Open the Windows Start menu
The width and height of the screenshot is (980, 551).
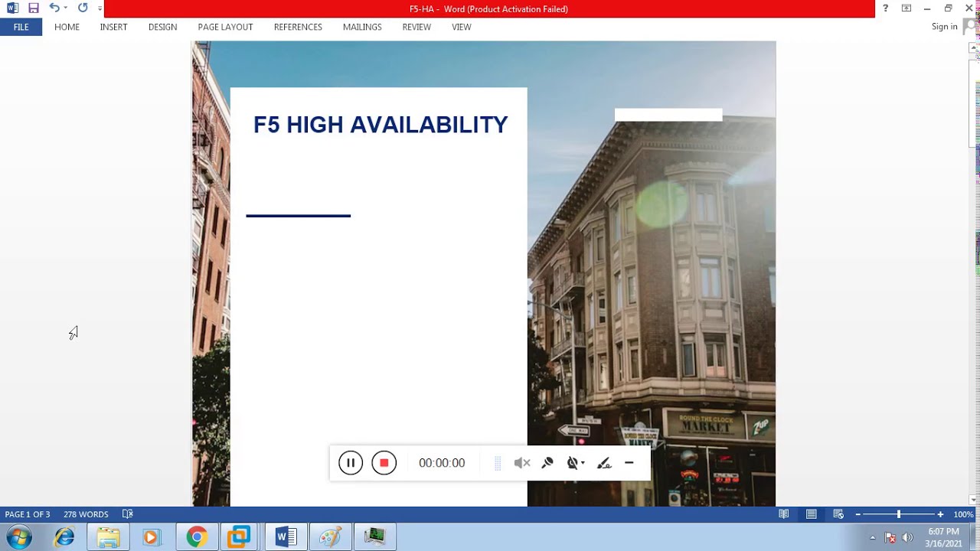coord(18,537)
